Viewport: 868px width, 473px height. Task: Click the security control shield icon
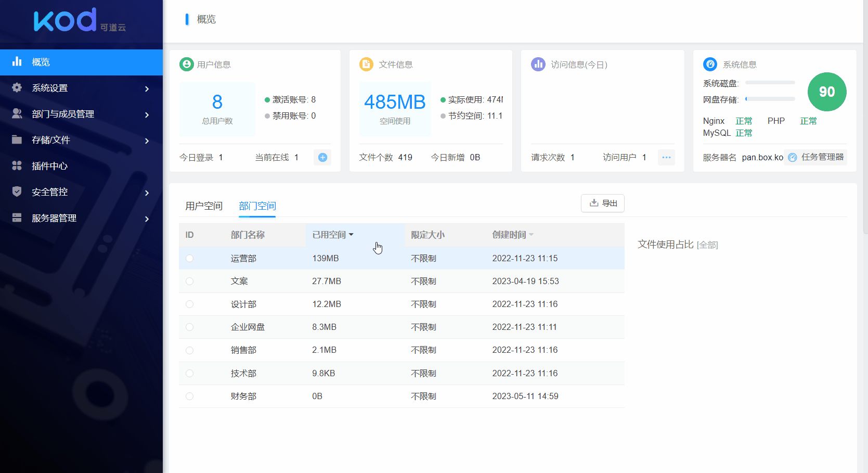[17, 191]
